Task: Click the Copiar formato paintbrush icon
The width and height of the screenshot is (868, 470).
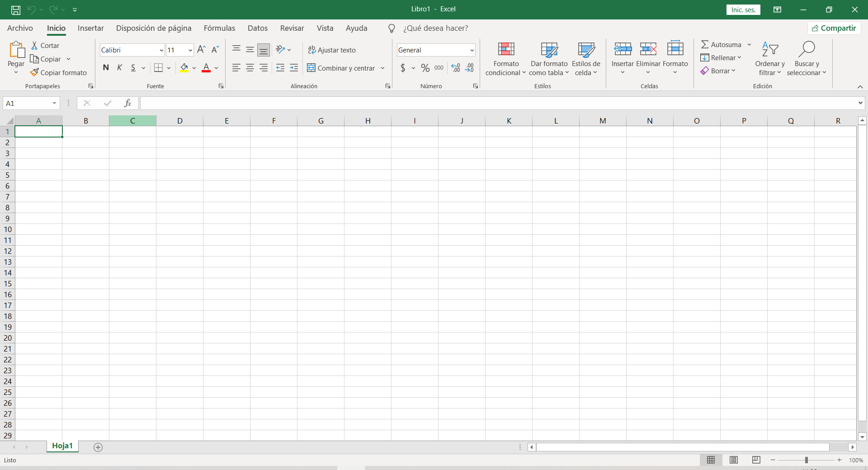Action: coord(34,72)
